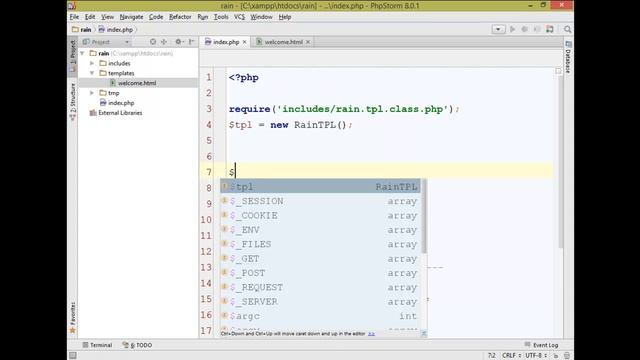Toggle the Database tool window side tab
The image size is (640, 360).
[x=568, y=57]
